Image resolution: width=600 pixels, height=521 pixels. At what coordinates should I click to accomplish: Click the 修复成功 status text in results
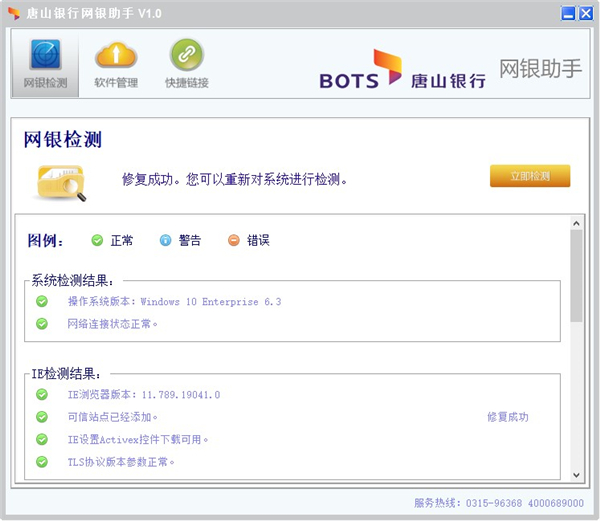508,417
